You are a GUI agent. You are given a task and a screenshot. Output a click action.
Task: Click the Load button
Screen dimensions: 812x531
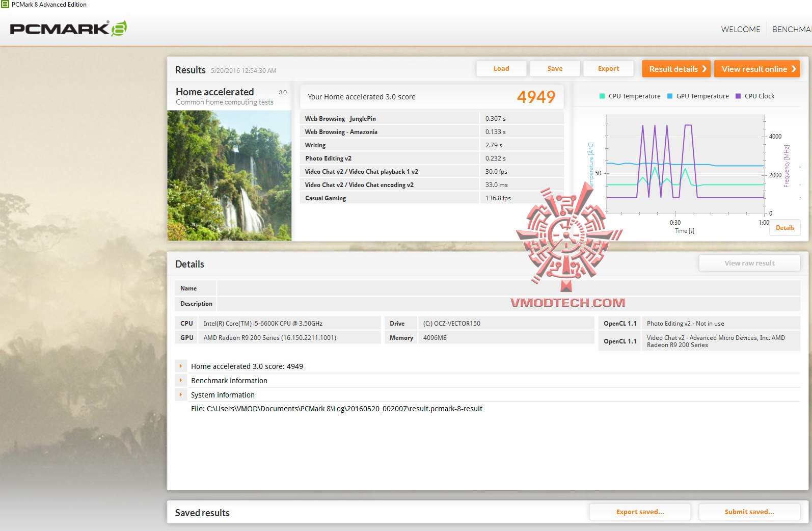click(x=501, y=69)
